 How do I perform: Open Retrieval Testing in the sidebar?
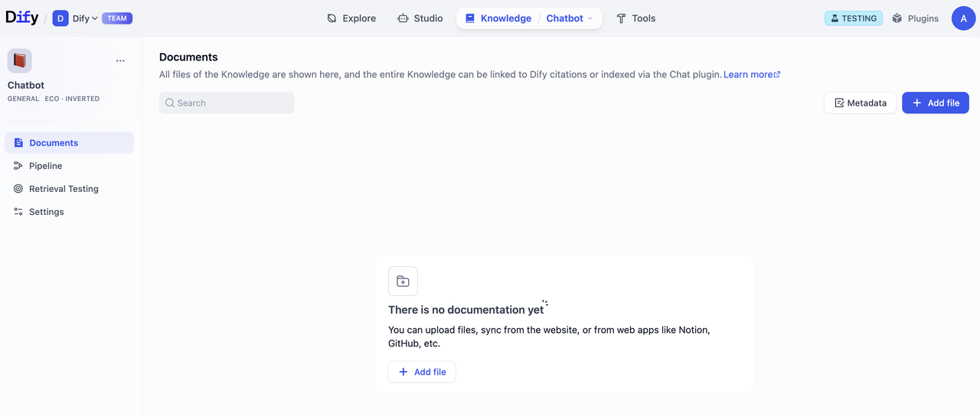(x=64, y=189)
